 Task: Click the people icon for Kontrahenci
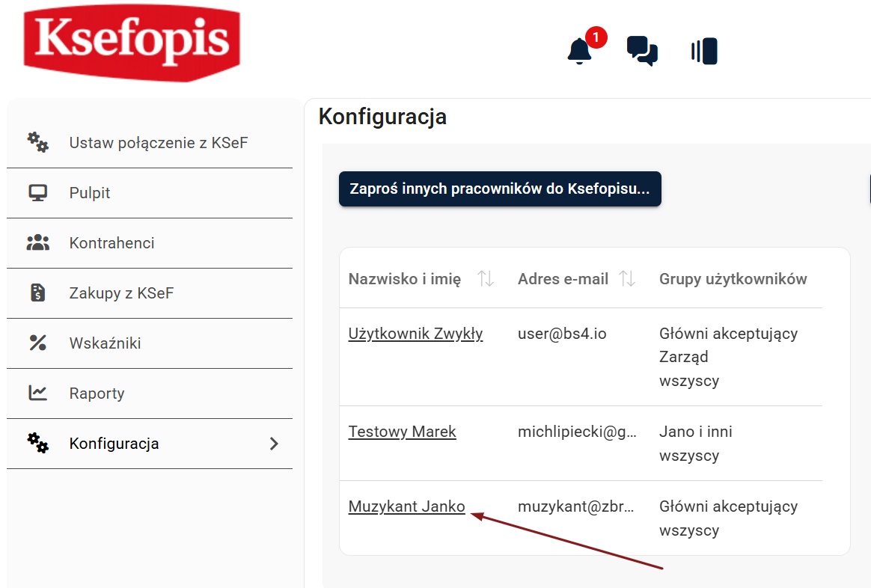coord(37,243)
